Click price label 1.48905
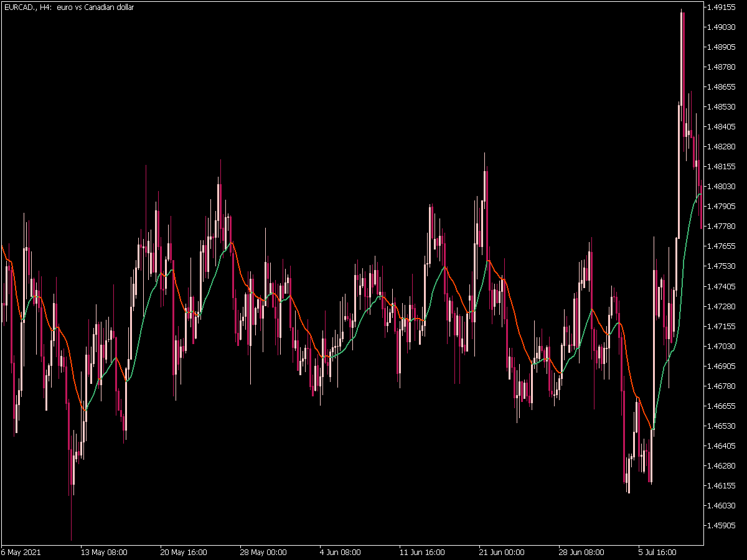747x560 pixels. [722, 47]
